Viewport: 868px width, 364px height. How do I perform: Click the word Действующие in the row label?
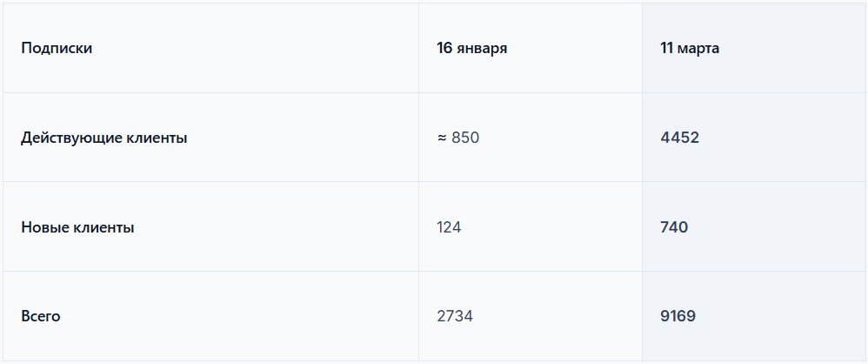(64, 138)
